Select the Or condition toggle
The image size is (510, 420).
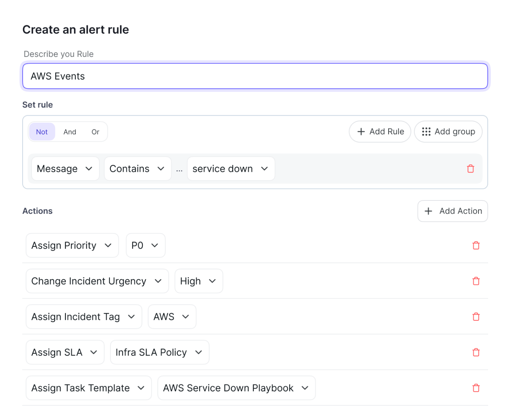point(95,132)
